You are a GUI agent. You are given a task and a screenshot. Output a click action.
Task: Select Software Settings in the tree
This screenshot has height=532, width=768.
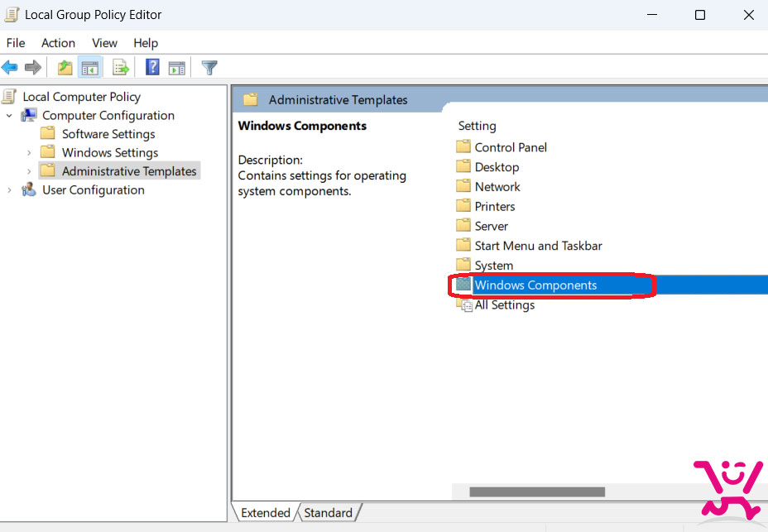coord(108,134)
